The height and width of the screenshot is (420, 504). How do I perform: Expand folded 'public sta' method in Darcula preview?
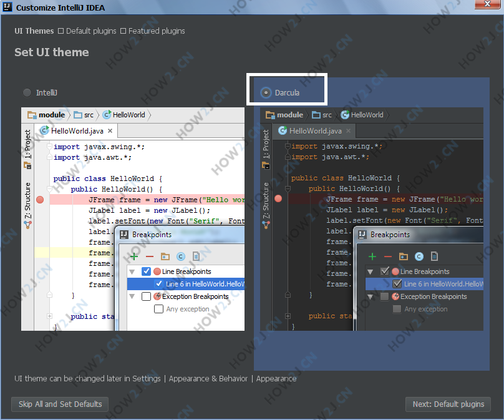288,316
